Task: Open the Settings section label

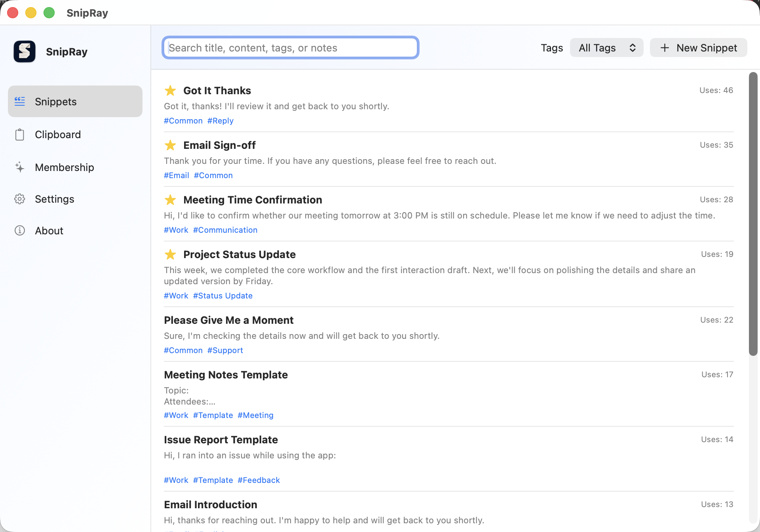Action: [55, 199]
